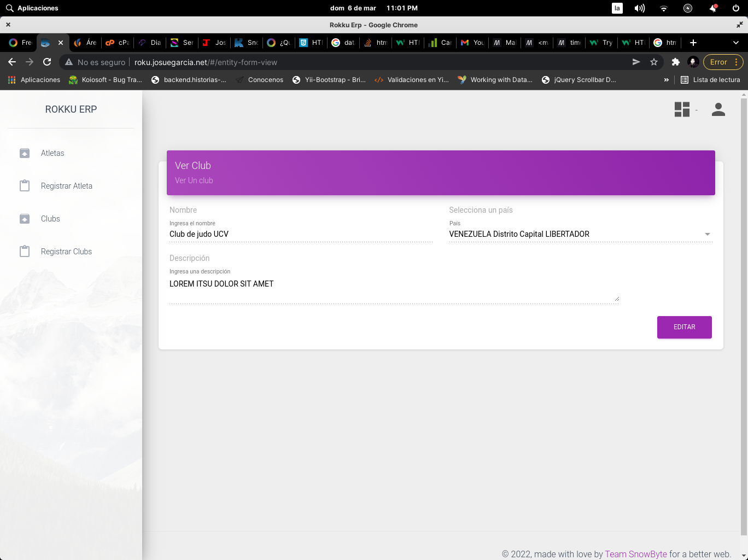Bookmark page with the star icon
Viewport: 748px width, 560px height.
tap(653, 62)
